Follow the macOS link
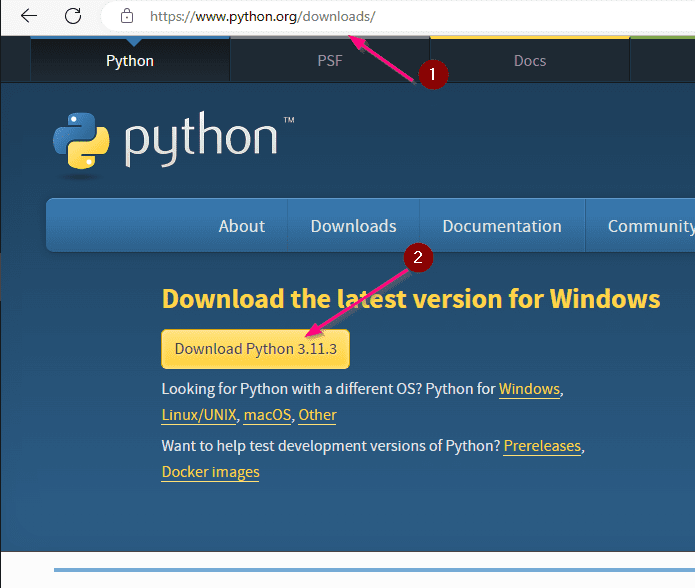The width and height of the screenshot is (695, 588). click(267, 415)
